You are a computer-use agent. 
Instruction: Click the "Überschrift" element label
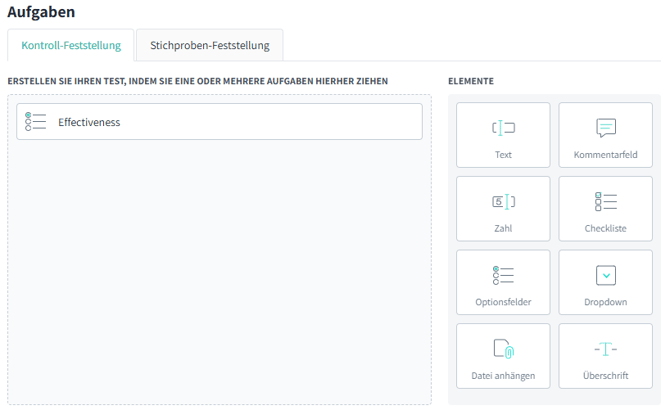[605, 376]
